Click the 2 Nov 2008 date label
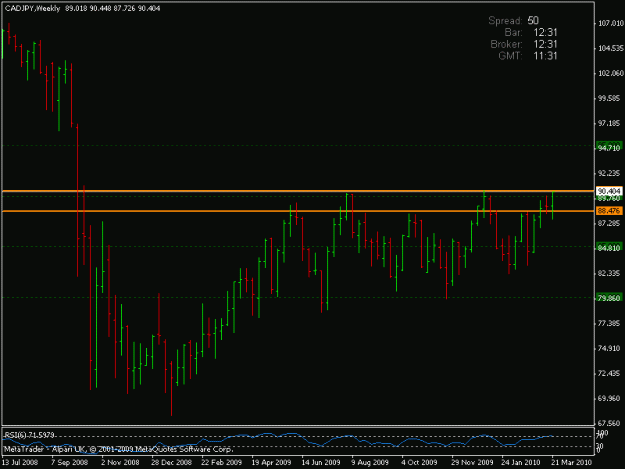625x469 pixels. (x=120, y=462)
